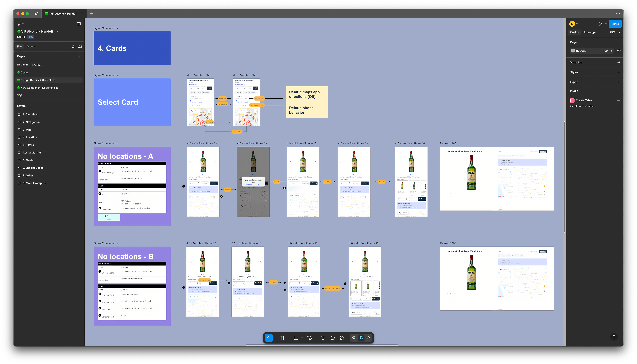Click the B0B0B0 page color swatch

573,51
